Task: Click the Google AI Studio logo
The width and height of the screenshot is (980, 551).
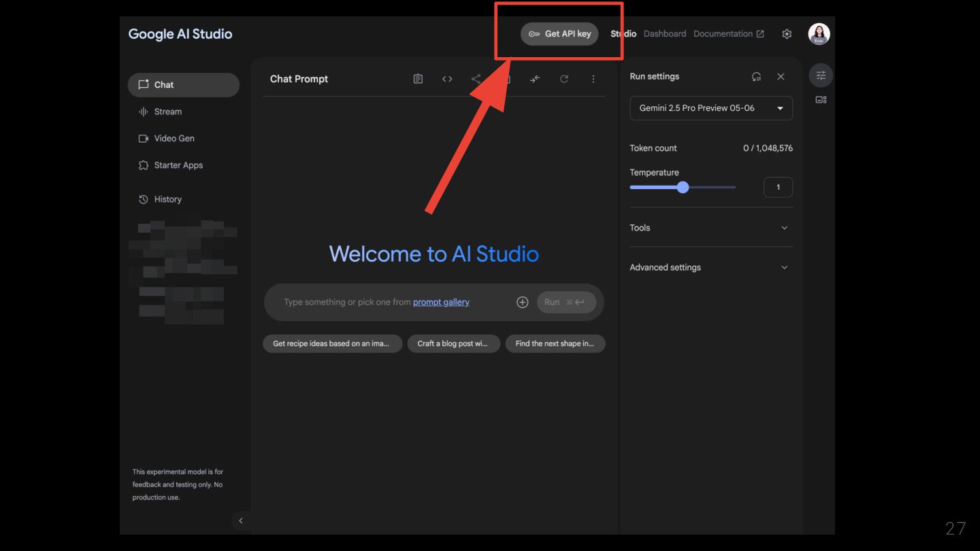Action: coord(180,34)
